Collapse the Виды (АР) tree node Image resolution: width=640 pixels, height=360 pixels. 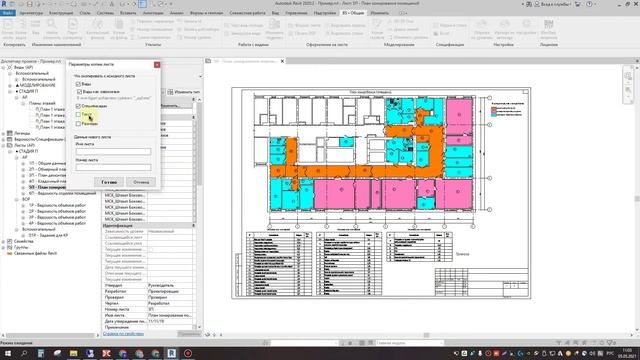(x=3, y=67)
